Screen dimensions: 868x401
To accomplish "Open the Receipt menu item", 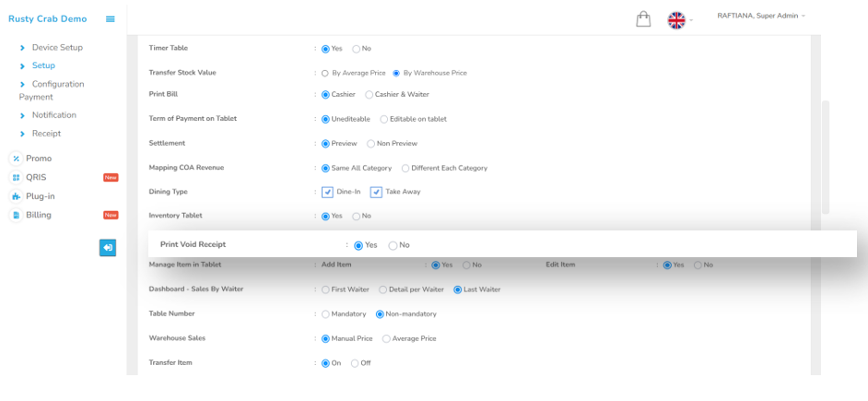I will pyautogui.click(x=46, y=134).
